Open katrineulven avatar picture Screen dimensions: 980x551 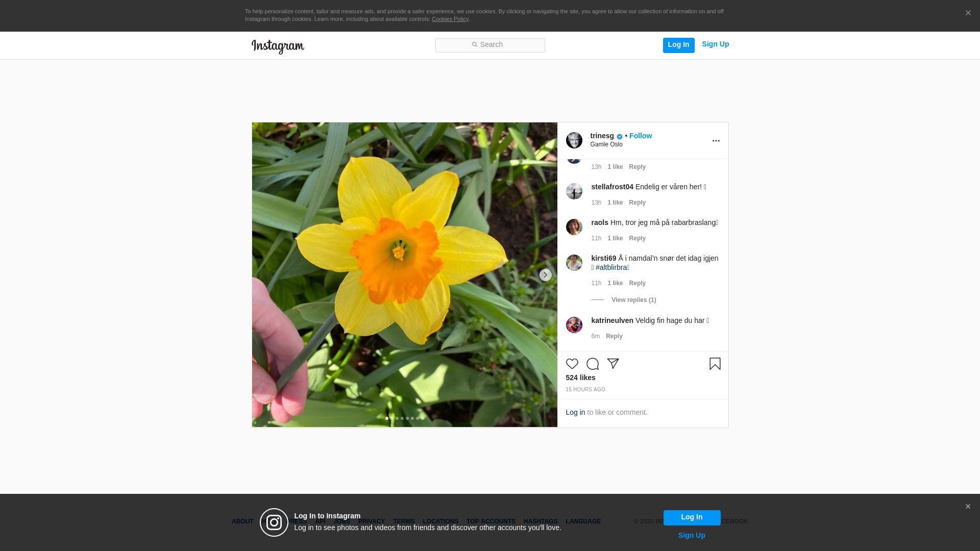(x=574, y=325)
